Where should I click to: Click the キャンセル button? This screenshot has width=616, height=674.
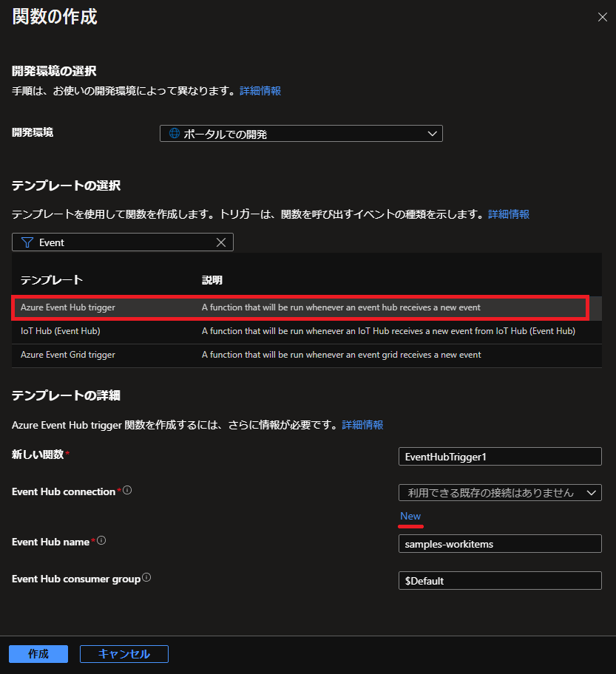124,654
